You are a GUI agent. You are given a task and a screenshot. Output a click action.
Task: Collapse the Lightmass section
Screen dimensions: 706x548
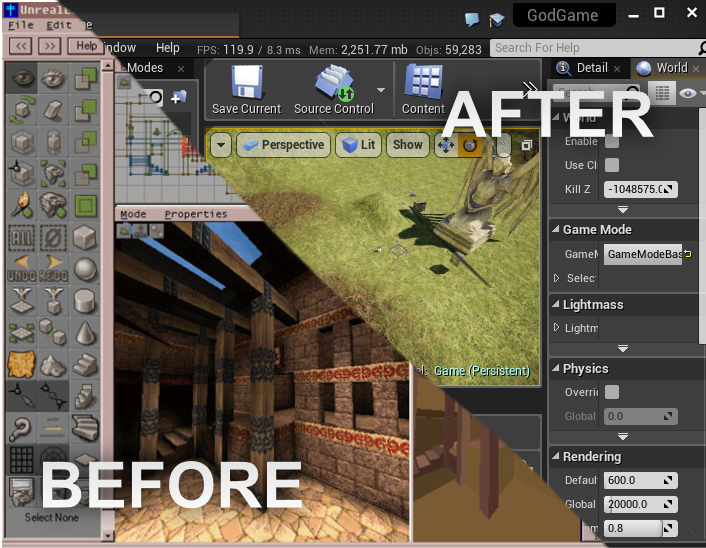[x=556, y=305]
